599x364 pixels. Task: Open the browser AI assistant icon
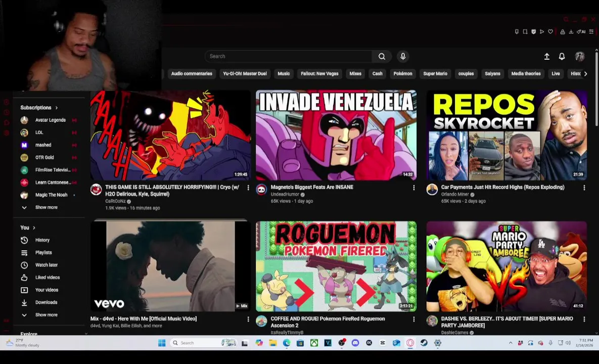click(581, 32)
